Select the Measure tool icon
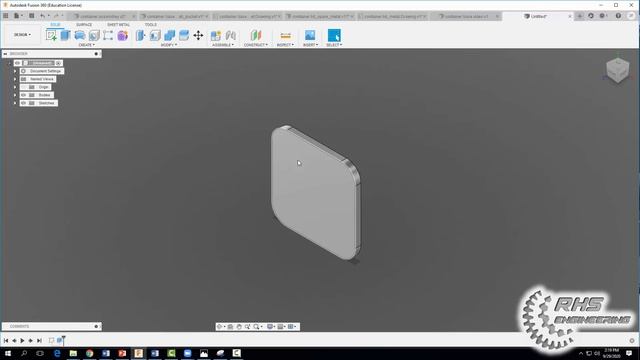This screenshot has height=360, width=640. point(285,36)
